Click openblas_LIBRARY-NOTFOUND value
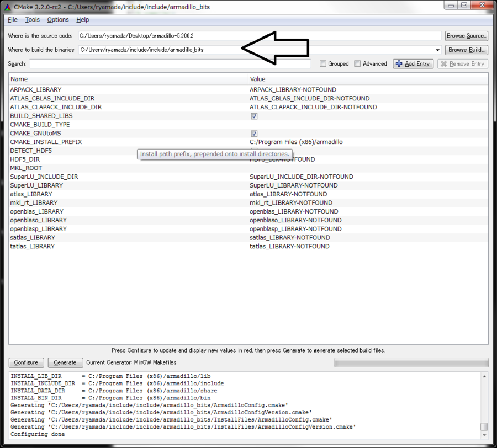This screenshot has height=448, width=497. click(294, 211)
